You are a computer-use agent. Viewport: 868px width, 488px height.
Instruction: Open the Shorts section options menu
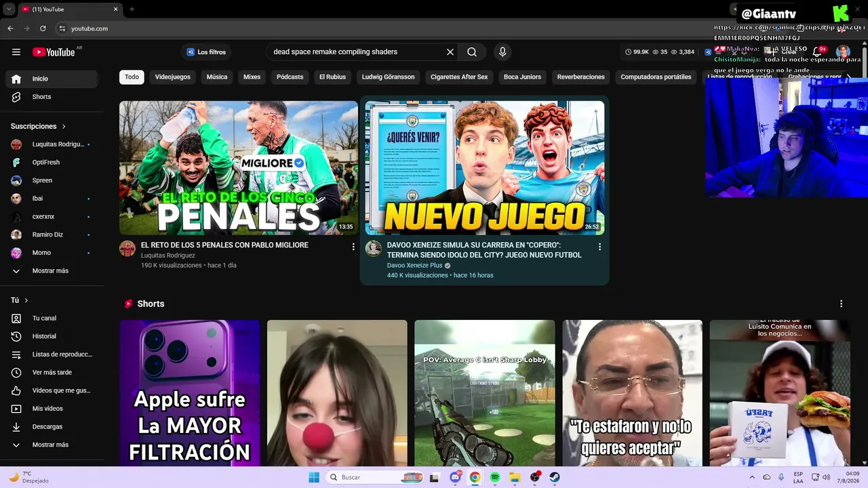[841, 304]
